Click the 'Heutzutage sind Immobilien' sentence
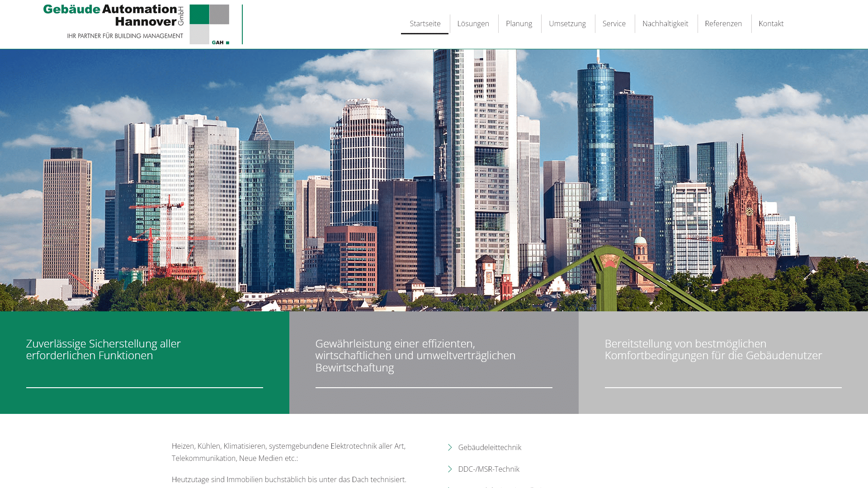Viewport: 868px width, 488px height. pos(289,479)
